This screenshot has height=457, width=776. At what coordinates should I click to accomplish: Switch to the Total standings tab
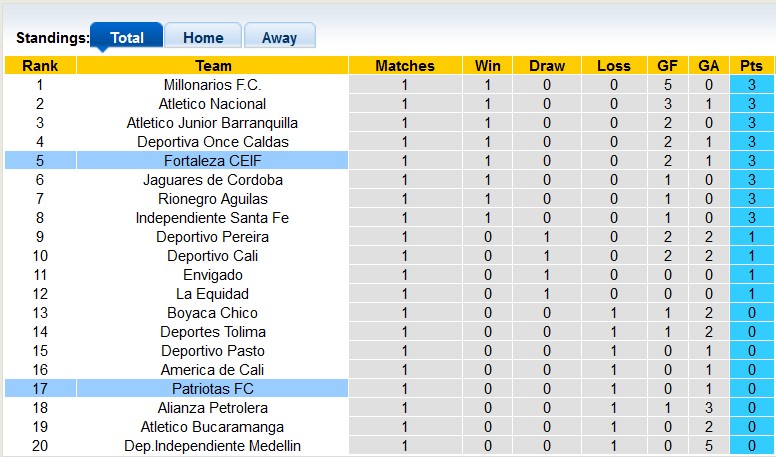[126, 37]
